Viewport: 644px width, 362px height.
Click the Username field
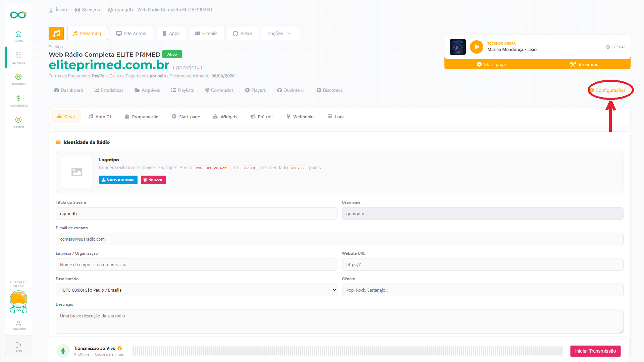(483, 214)
